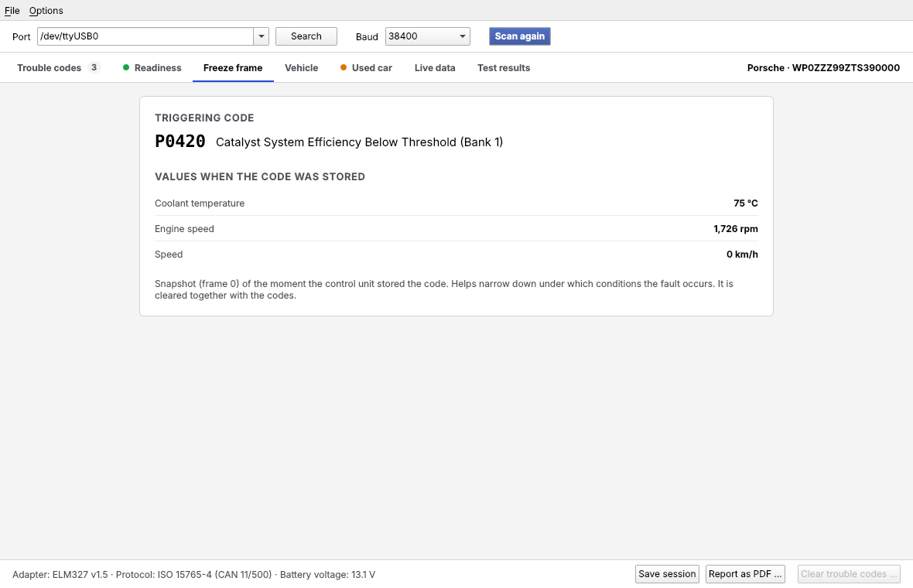Click the Engine speed row label

click(184, 229)
